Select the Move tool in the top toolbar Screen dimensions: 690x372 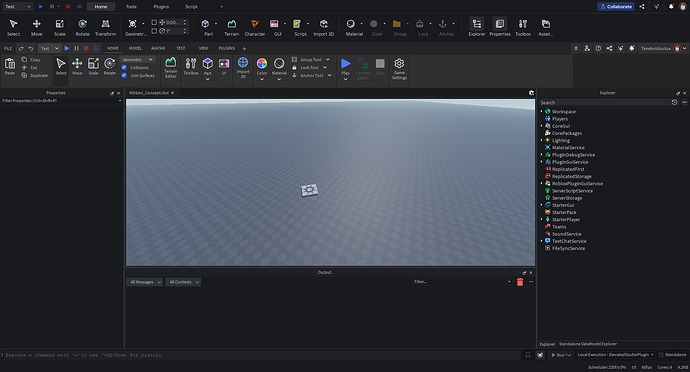point(37,27)
